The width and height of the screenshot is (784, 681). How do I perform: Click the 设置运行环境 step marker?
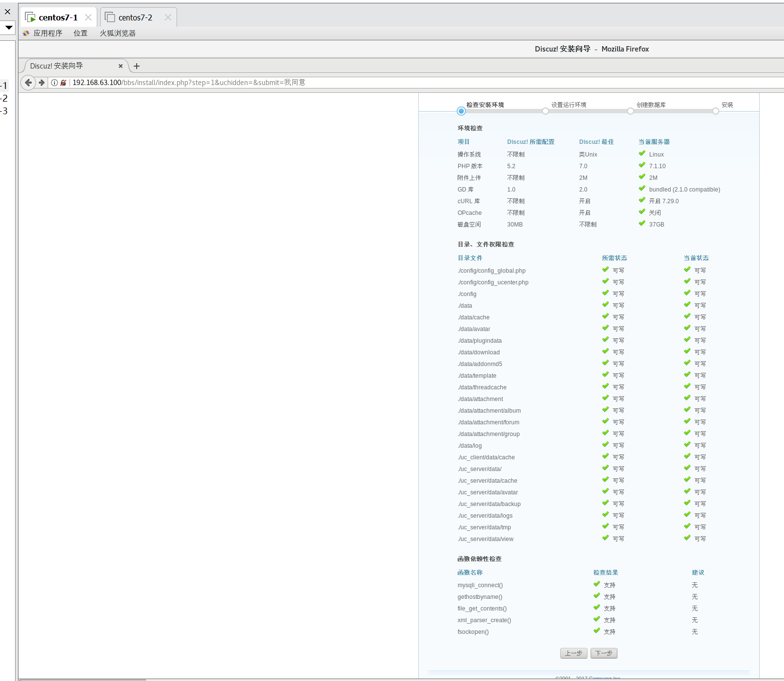click(545, 111)
